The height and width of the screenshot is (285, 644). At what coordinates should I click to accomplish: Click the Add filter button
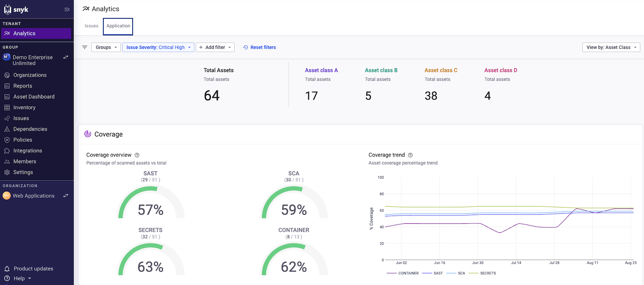[x=215, y=47]
